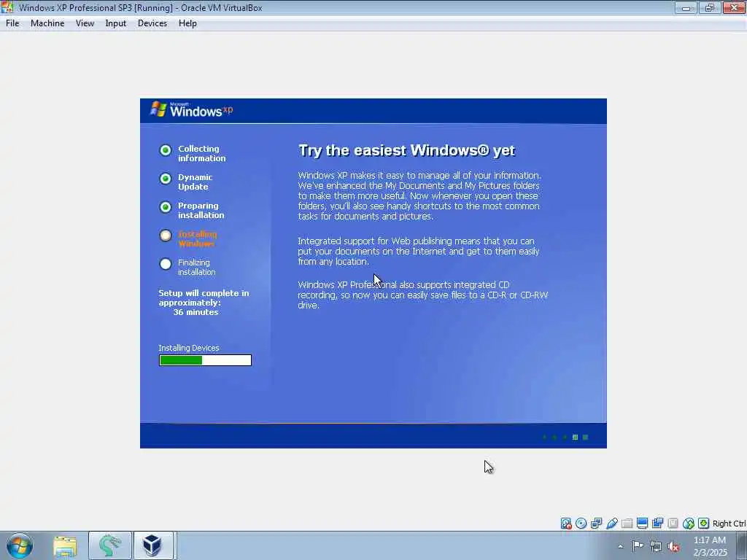Click the Windows XP logo in setup header
This screenshot has width=747, height=560.
(x=192, y=110)
